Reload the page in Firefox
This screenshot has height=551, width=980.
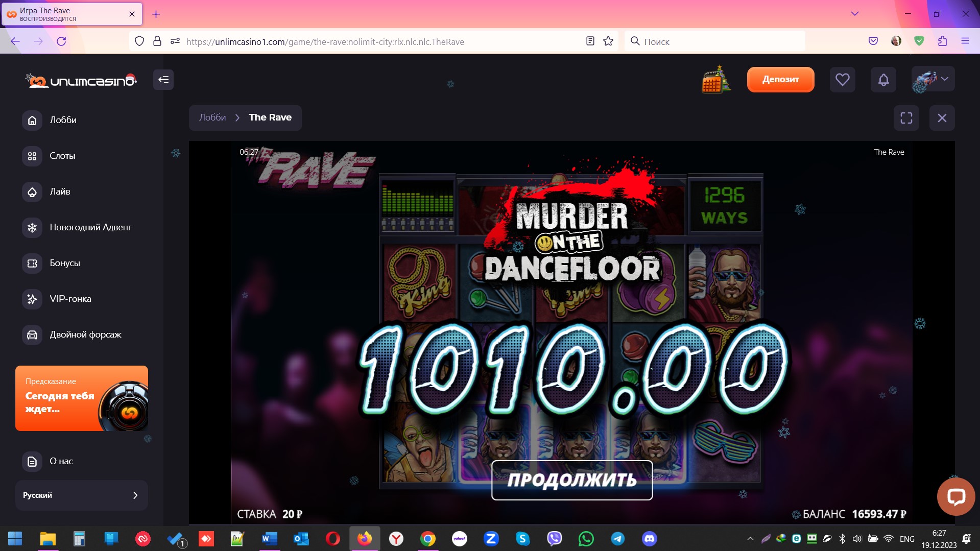(x=61, y=41)
